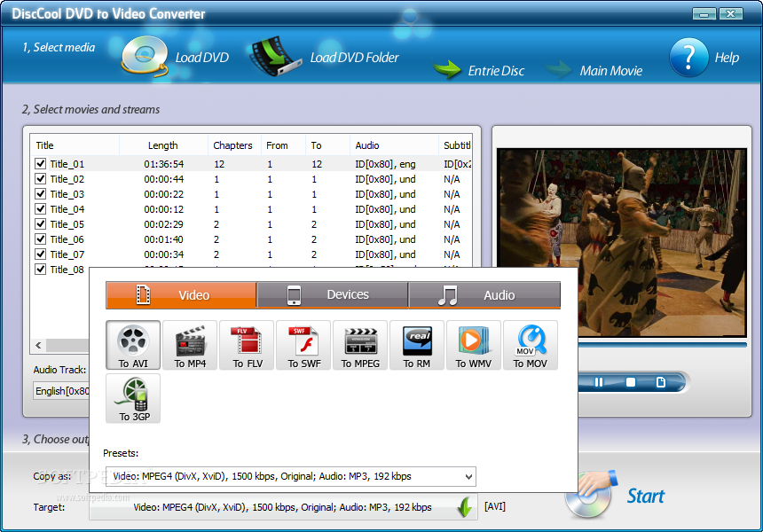Viewport: 763px width, 532px height.
Task: Click the Load DVD label
Action: (202, 58)
